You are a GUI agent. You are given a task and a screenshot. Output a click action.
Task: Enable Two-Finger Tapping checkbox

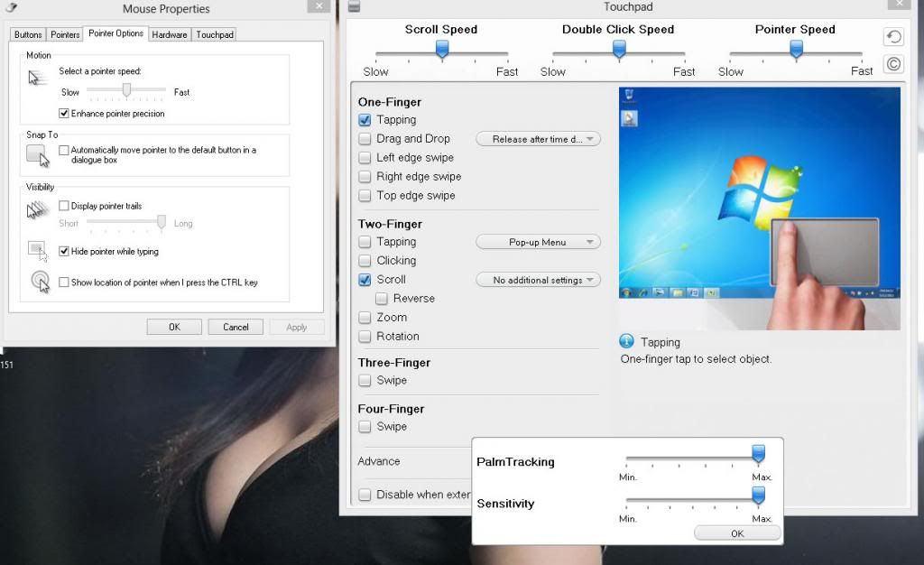(365, 242)
